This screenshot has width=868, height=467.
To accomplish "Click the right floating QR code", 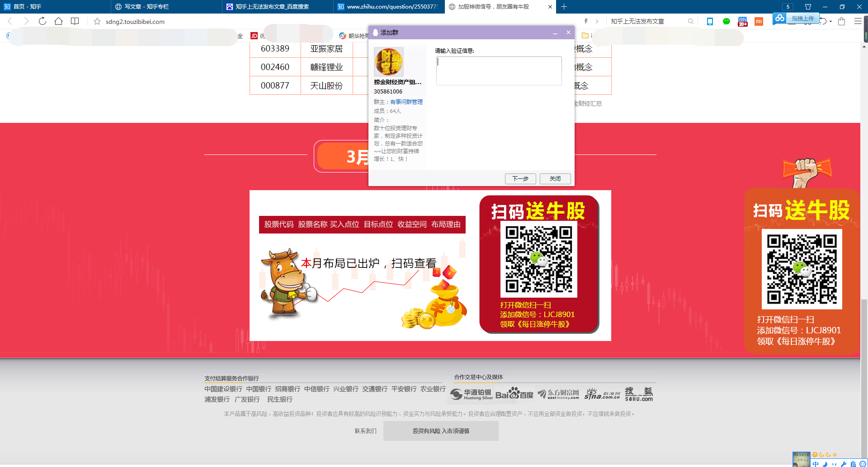I will (x=802, y=269).
